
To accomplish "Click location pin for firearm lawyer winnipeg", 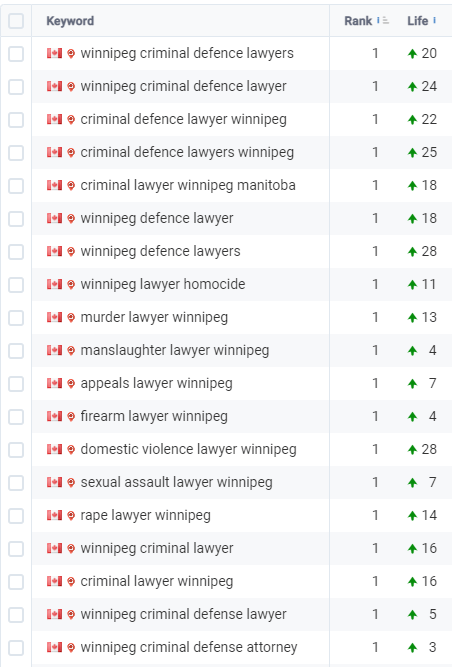I will pyautogui.click(x=71, y=416).
